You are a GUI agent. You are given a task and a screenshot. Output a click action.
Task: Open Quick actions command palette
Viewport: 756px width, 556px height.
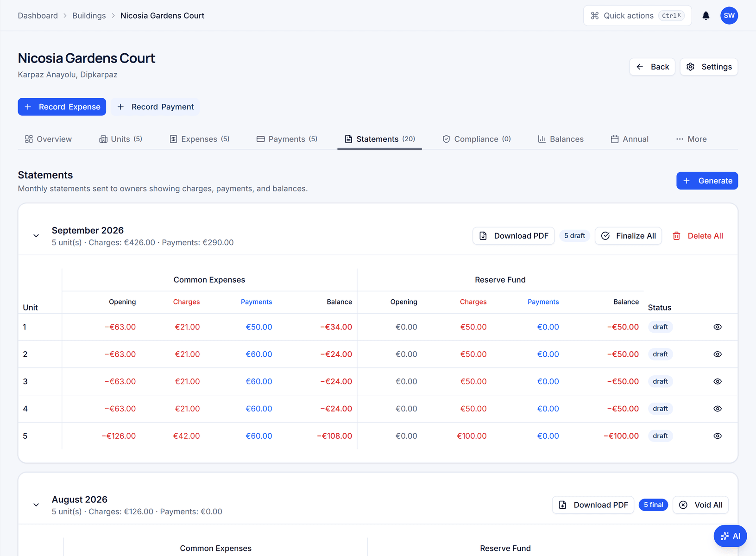637,16
